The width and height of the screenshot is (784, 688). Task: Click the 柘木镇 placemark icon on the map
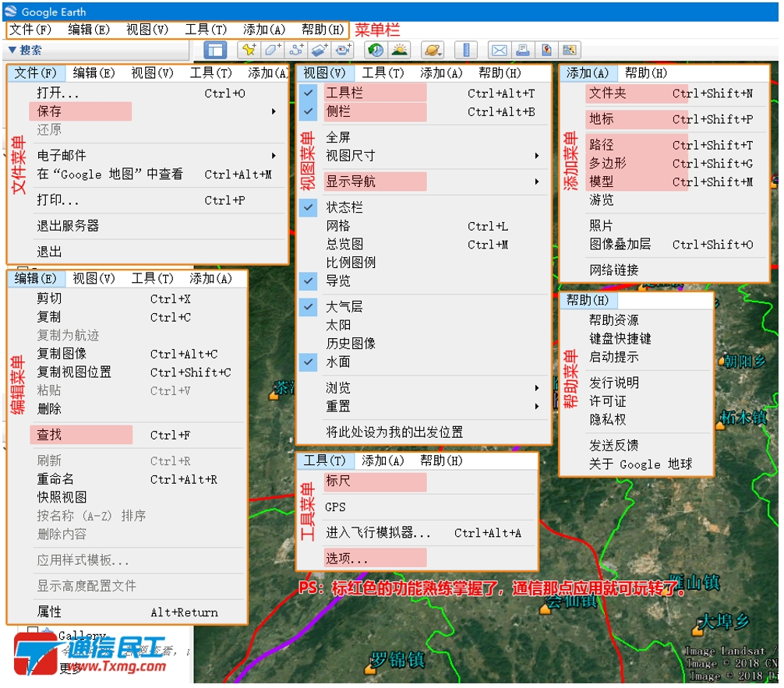[x=721, y=425]
